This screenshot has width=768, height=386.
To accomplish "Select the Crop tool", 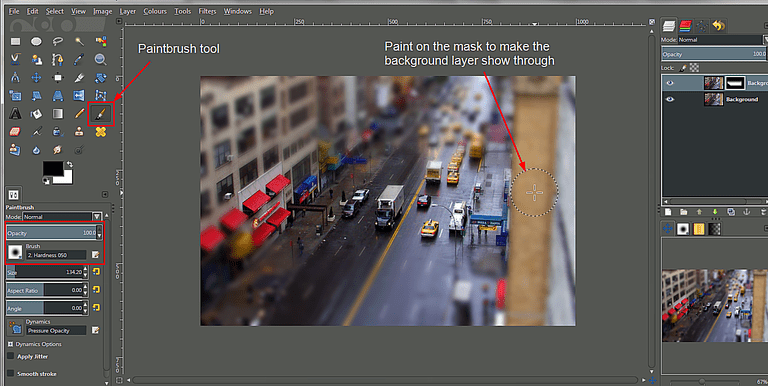I will (79, 77).
